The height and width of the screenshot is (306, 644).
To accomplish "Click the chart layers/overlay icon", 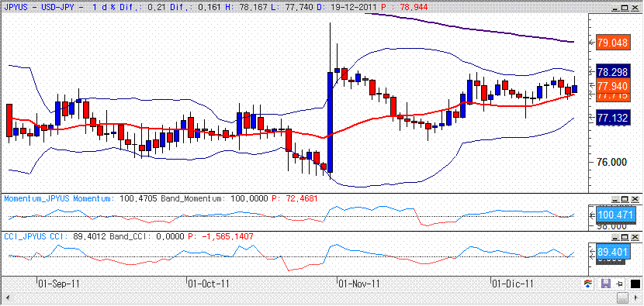I will [x=587, y=284].
